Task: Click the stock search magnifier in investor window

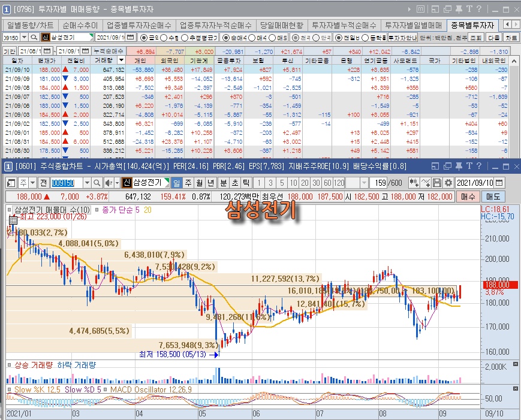Action: pos(34,38)
